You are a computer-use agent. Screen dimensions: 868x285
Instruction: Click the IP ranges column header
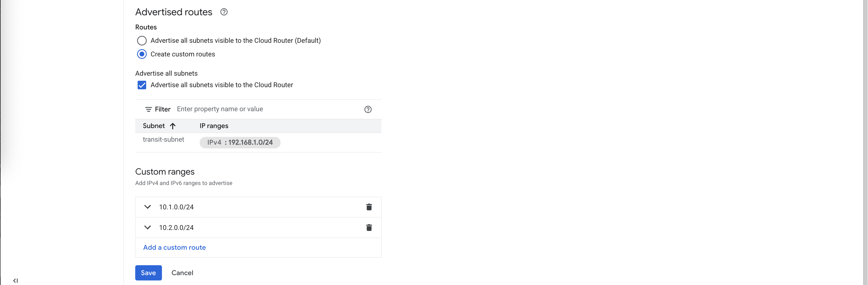pos(214,126)
